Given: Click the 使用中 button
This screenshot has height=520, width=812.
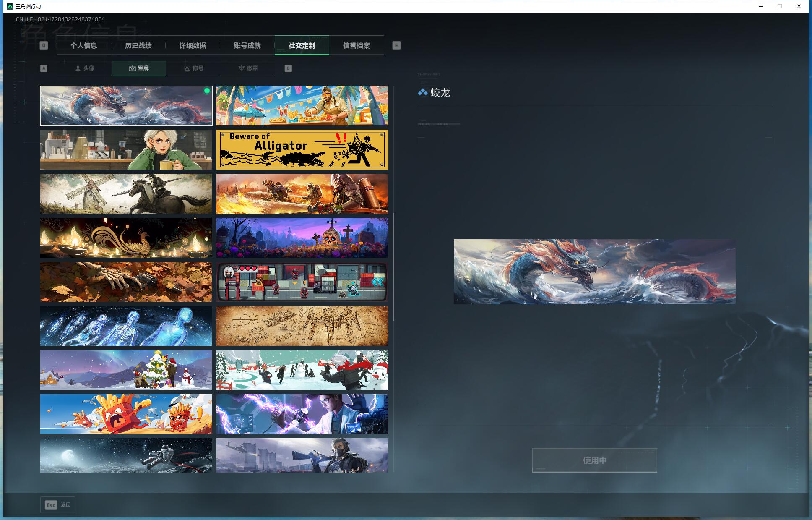Looking at the screenshot, I should pos(594,460).
